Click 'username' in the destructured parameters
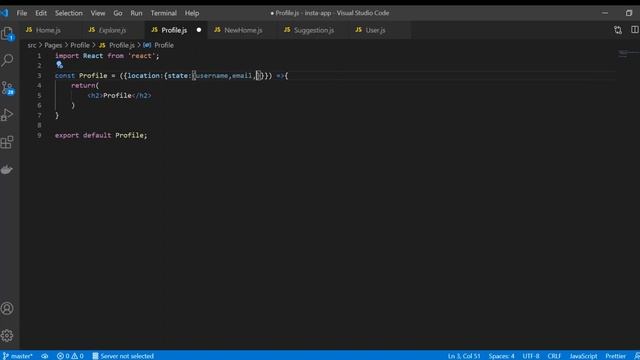Viewport: 640px width, 360px height. click(212, 76)
